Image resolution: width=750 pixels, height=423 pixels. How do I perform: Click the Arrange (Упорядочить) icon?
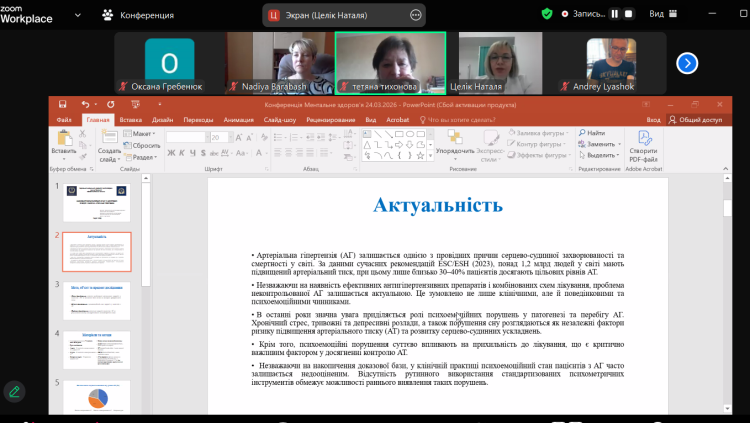coord(454,138)
